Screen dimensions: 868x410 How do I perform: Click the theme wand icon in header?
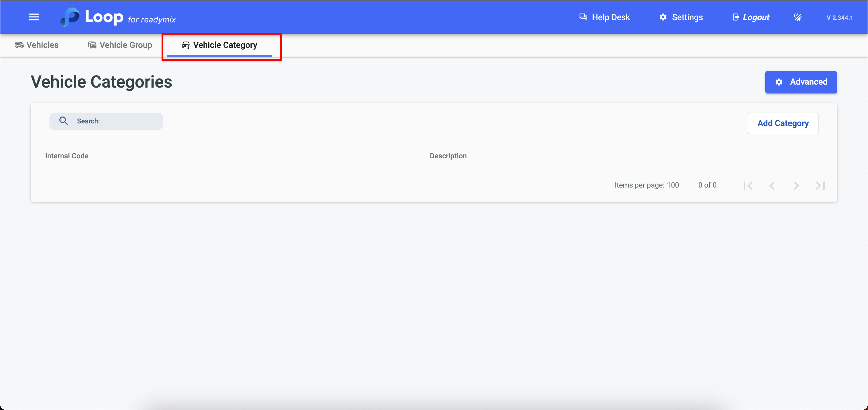(797, 17)
